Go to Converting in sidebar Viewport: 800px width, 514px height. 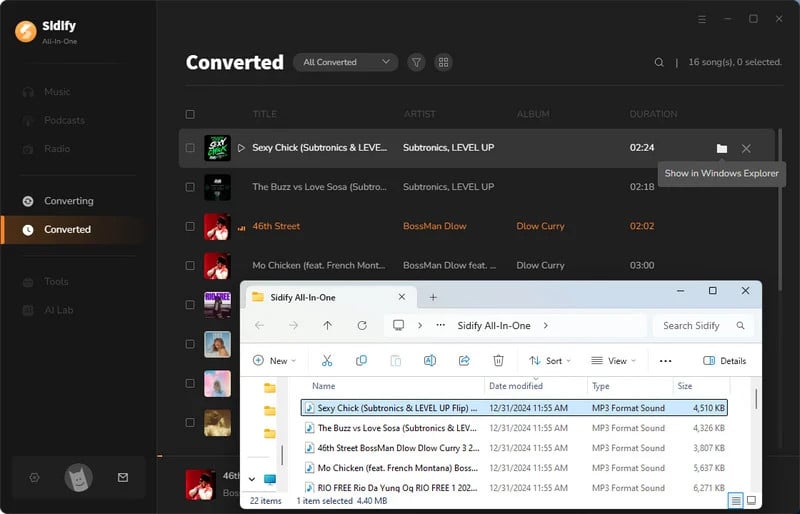coord(68,201)
